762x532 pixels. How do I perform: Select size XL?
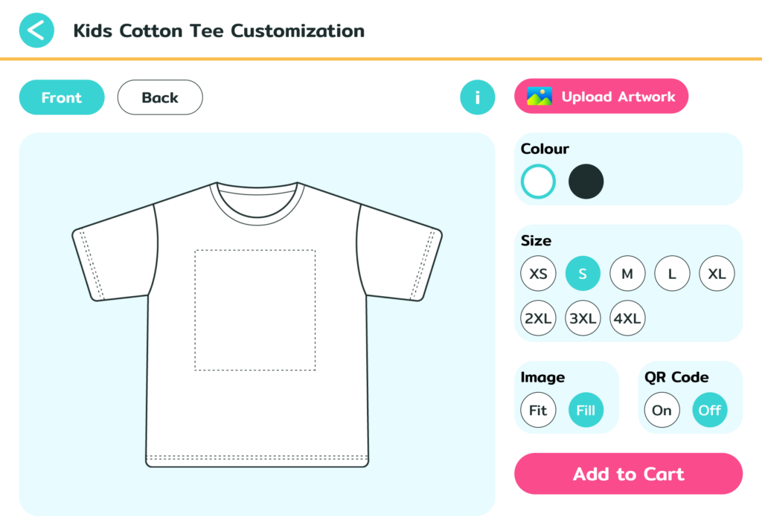pyautogui.click(x=717, y=273)
